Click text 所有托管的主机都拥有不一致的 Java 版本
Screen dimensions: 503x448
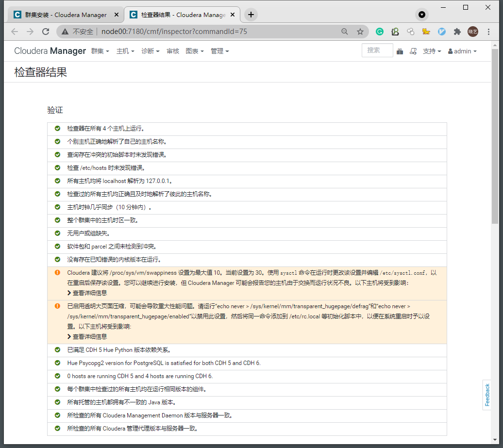click(x=121, y=402)
